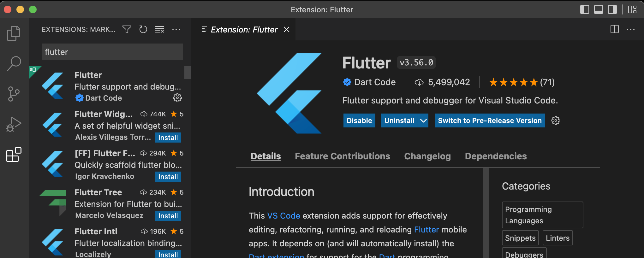644x258 pixels.
Task: Click the Flutter logo in extension header
Action: (x=289, y=93)
